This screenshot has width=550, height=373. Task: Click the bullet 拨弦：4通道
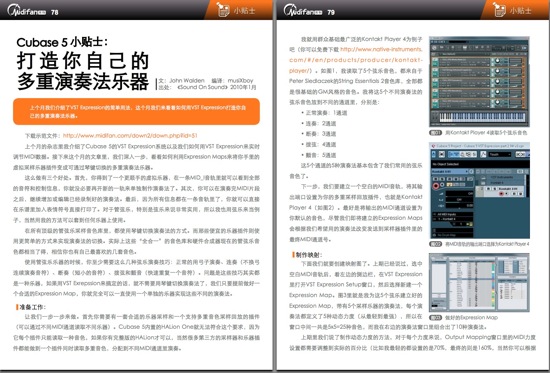pyautogui.click(x=318, y=144)
